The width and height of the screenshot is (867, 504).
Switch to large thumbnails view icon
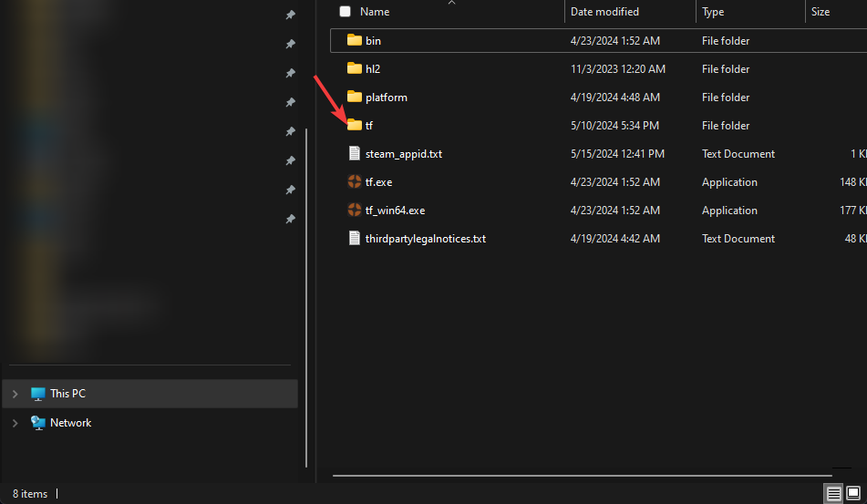point(853,493)
